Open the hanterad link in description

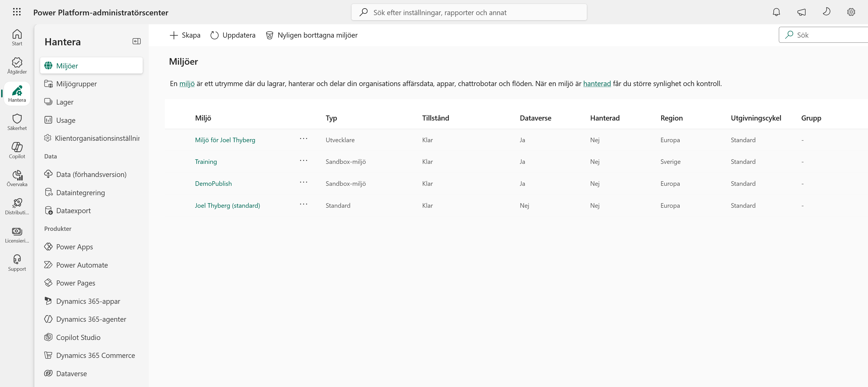click(x=597, y=83)
